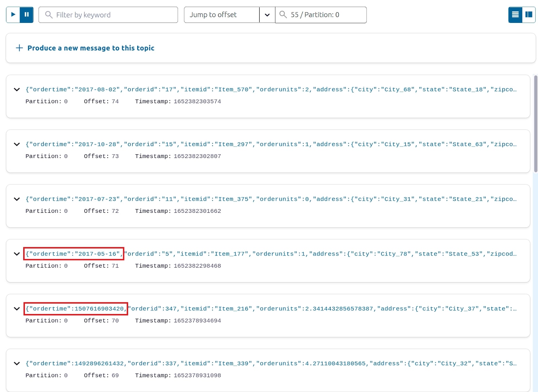Focus the offset field showing 55 / Partition: 0
This screenshot has height=392, width=538.
click(321, 15)
